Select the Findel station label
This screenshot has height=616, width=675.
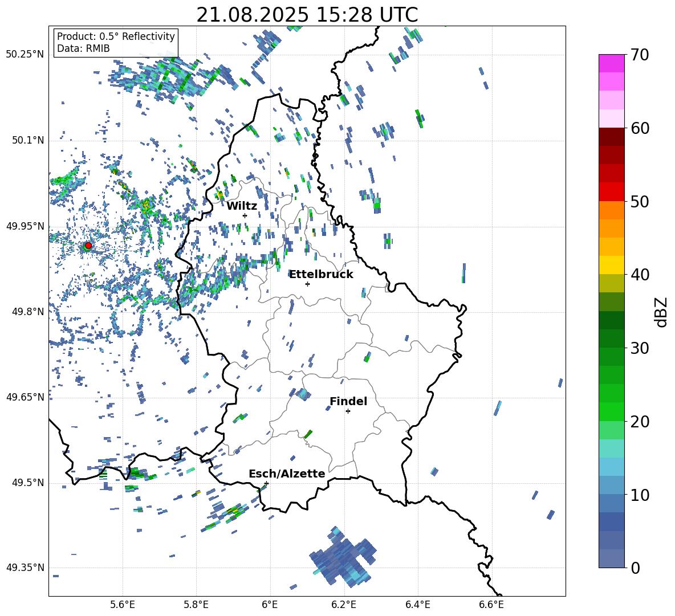point(348,401)
